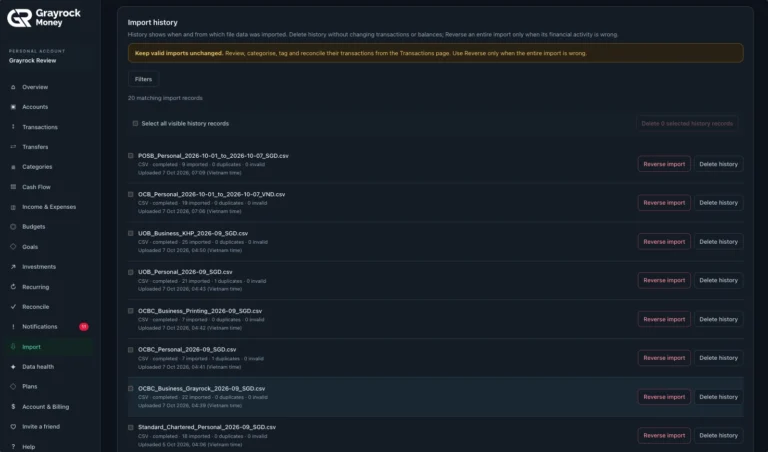This screenshot has width=768, height=452.
Task: Select UOB_Business_KHP_2026-09 record checkbox
Action: 131,233
